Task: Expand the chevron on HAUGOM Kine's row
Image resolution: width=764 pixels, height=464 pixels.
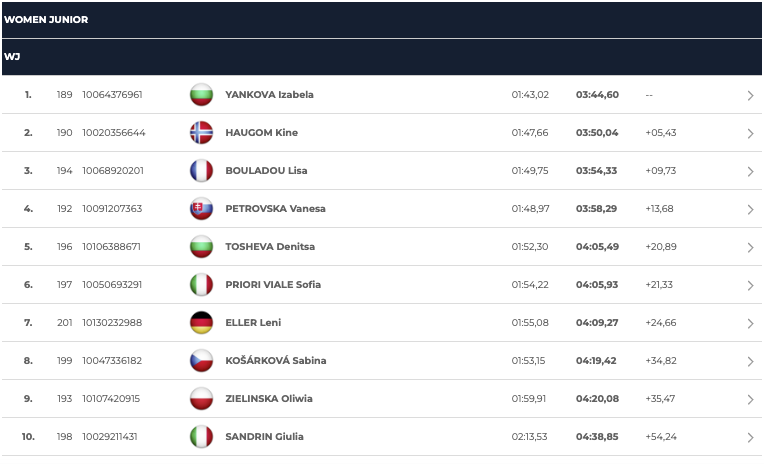Action: point(750,134)
